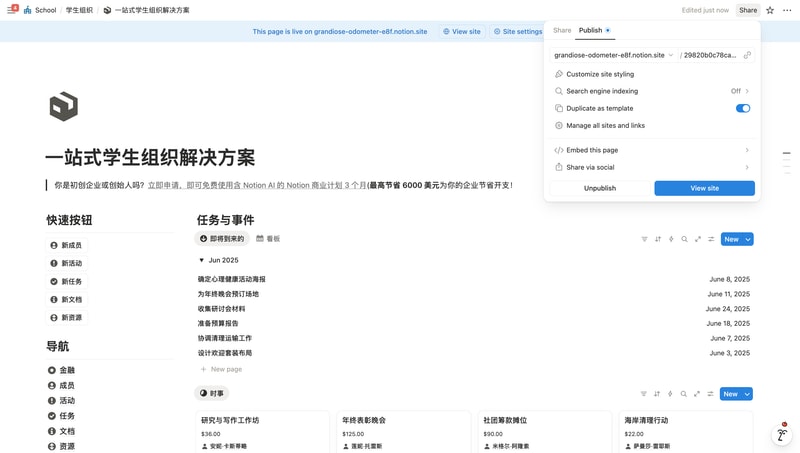Edit the published page URL slug field
This screenshot has width=800, height=453.
coord(710,55)
